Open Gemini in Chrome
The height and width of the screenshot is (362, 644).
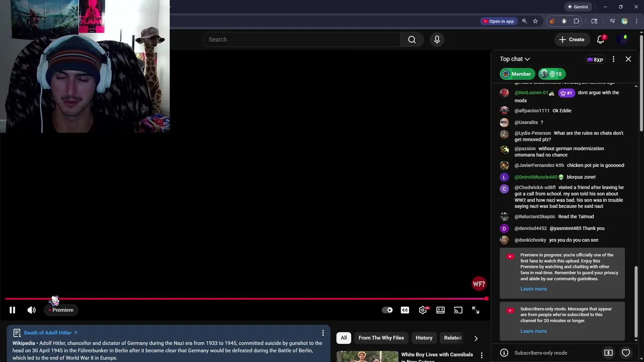pyautogui.click(x=578, y=7)
